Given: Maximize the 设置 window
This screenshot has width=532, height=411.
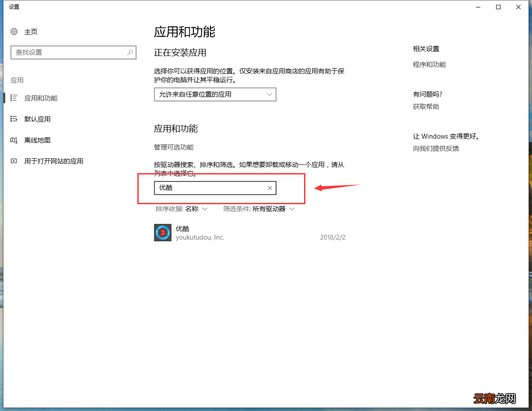Looking at the screenshot, I should [x=498, y=7].
